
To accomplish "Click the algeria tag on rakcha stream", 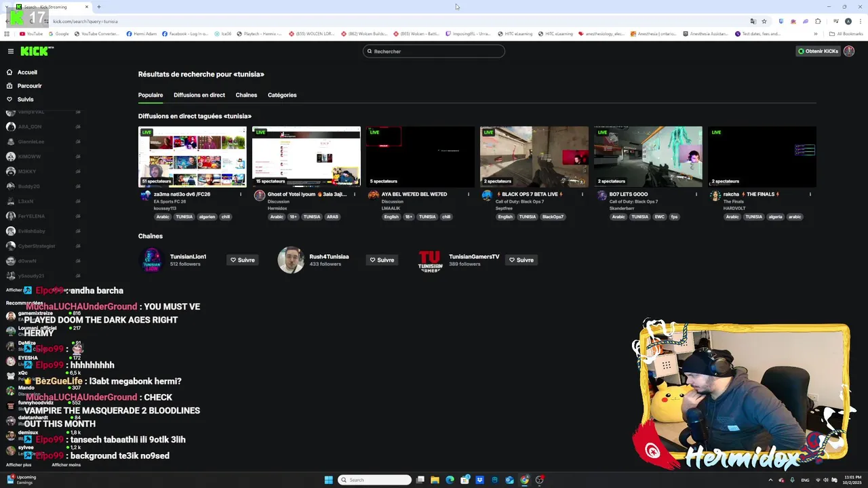I will coord(775,217).
